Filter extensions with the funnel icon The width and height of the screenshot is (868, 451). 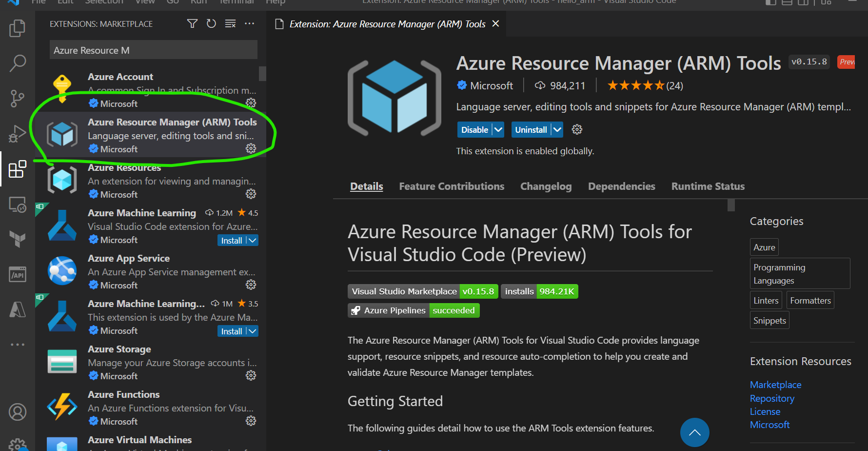click(193, 23)
